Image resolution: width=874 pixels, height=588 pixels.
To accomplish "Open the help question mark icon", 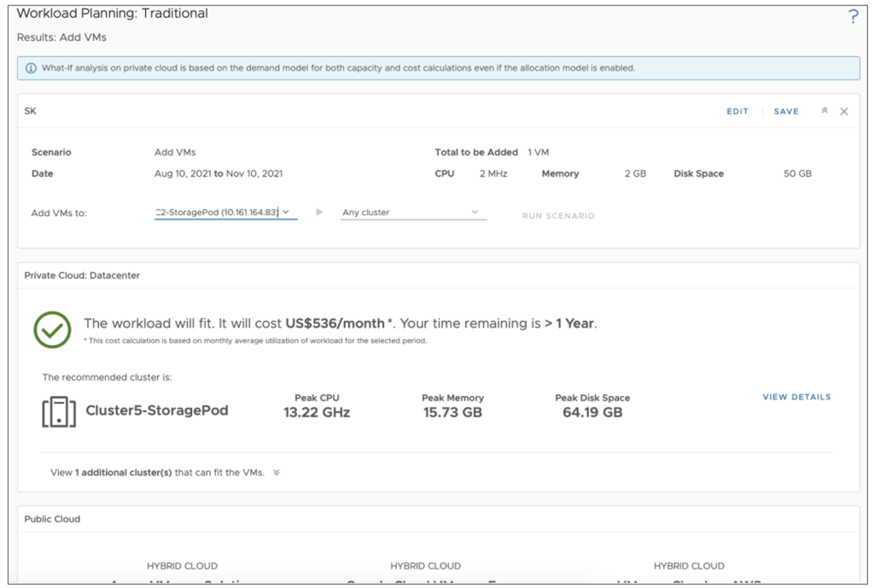I will pyautogui.click(x=853, y=17).
